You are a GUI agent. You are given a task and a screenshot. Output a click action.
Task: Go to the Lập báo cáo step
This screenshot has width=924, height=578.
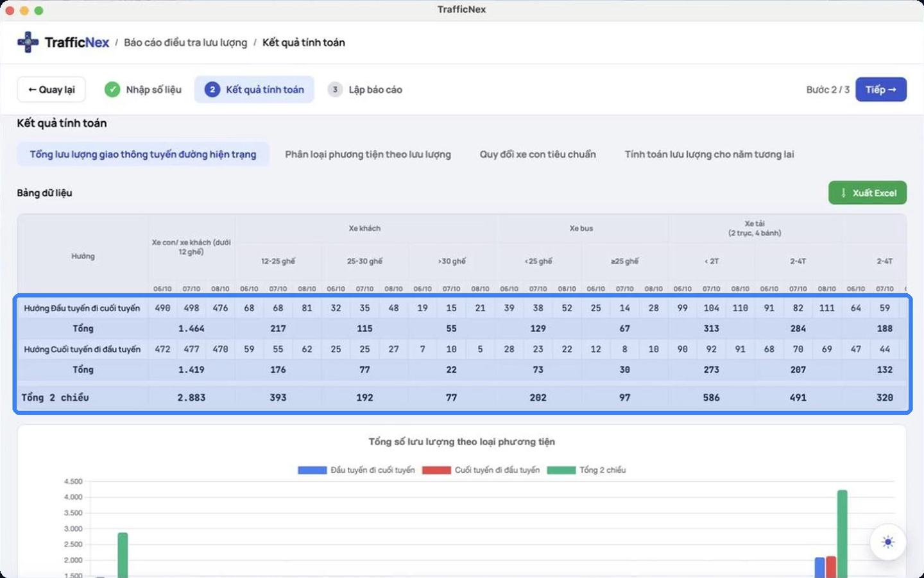click(365, 90)
